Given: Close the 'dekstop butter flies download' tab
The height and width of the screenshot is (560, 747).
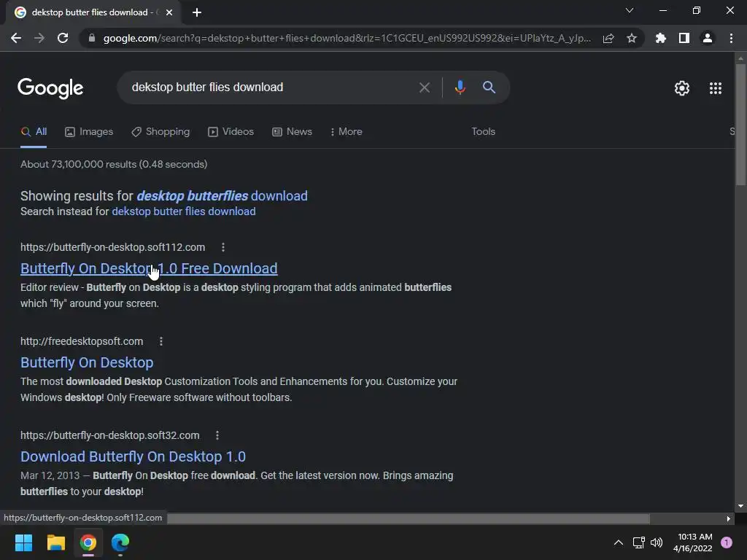Looking at the screenshot, I should (169, 12).
